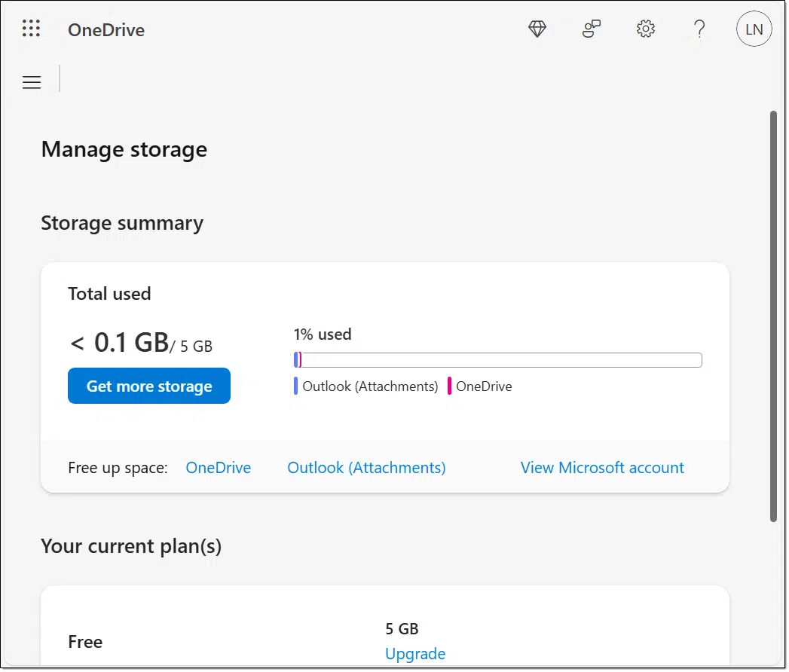789x672 pixels.
Task: Open Outlook (Attachments) free up space link
Action: 366,468
